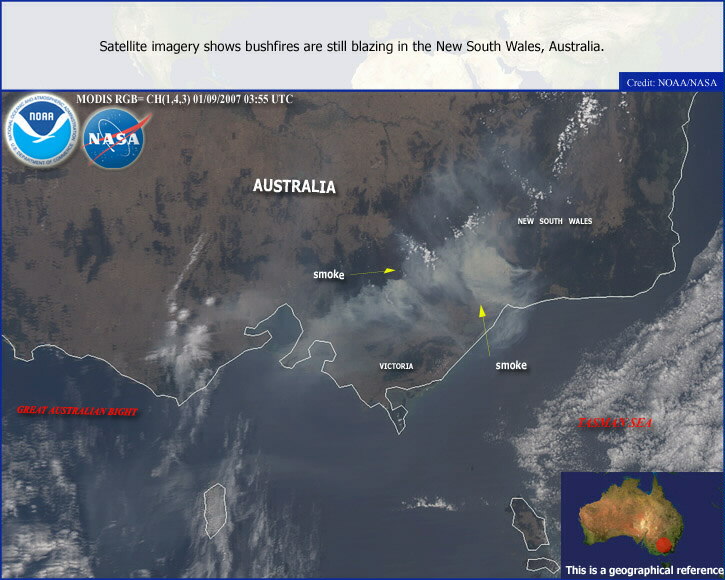Image resolution: width=725 pixels, height=580 pixels.
Task: Click 'This is a geographical reference' caption
Action: [645, 570]
